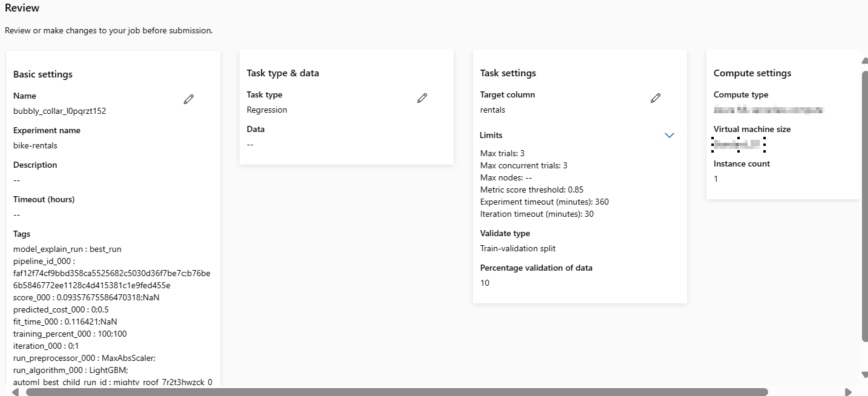Viewport: 868px width, 396px height.
Task: Click the vertical scrollbar down arrow
Action: 864,375
